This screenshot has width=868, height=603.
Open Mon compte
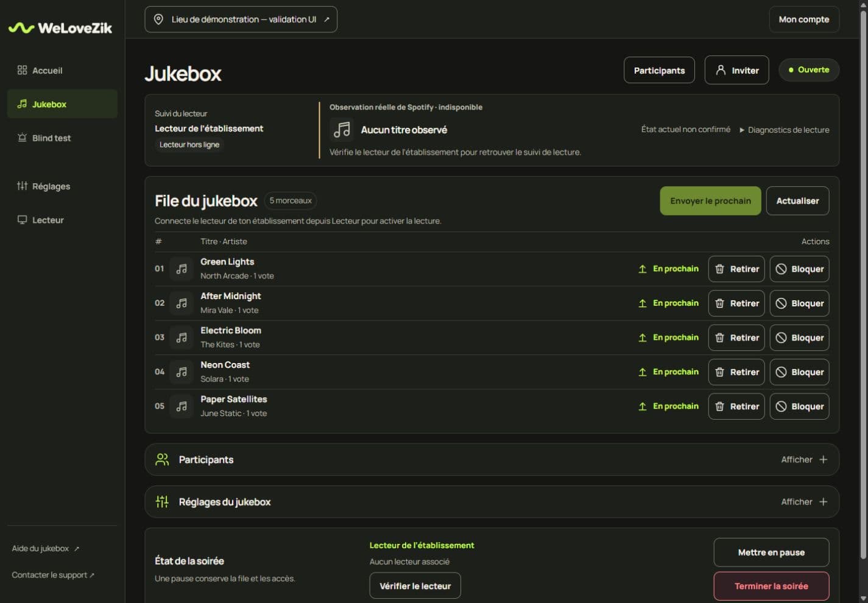pos(804,19)
